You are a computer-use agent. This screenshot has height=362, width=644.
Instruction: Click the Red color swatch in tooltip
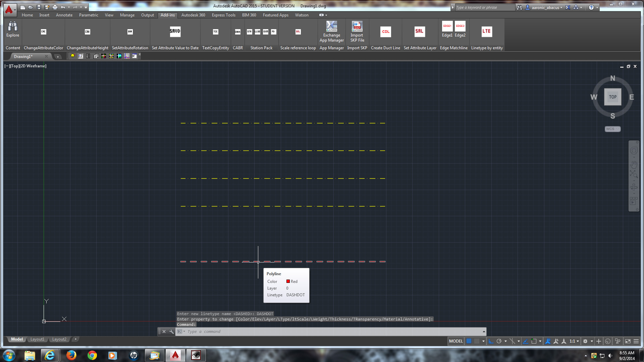click(x=288, y=282)
